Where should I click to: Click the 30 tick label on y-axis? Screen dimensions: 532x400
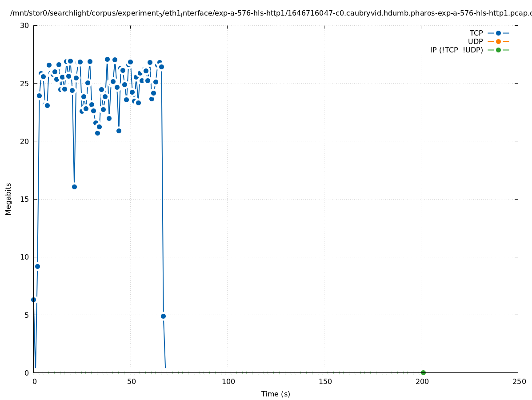click(x=24, y=25)
